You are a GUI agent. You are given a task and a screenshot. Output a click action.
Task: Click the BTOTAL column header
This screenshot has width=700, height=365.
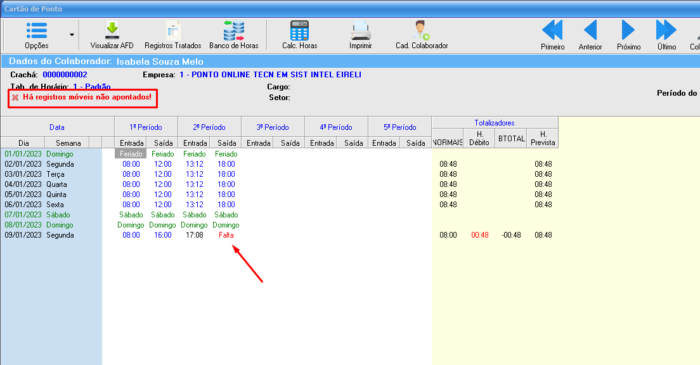pyautogui.click(x=511, y=138)
